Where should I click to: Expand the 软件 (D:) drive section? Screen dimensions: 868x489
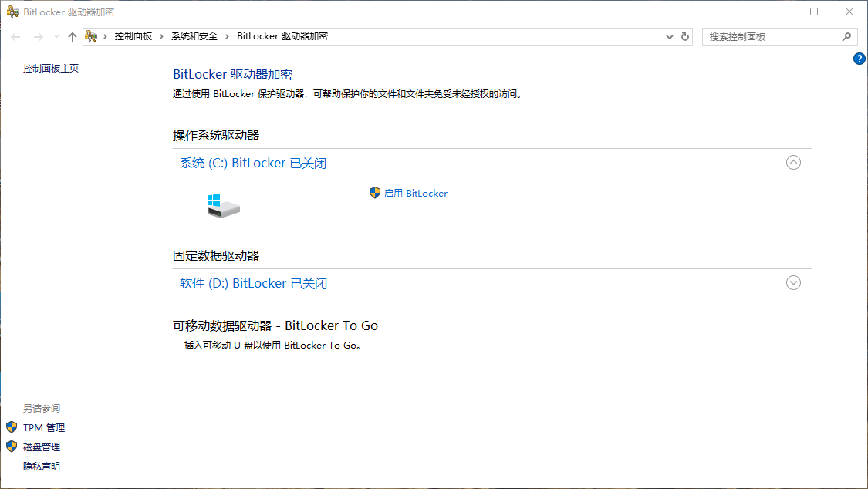point(793,282)
